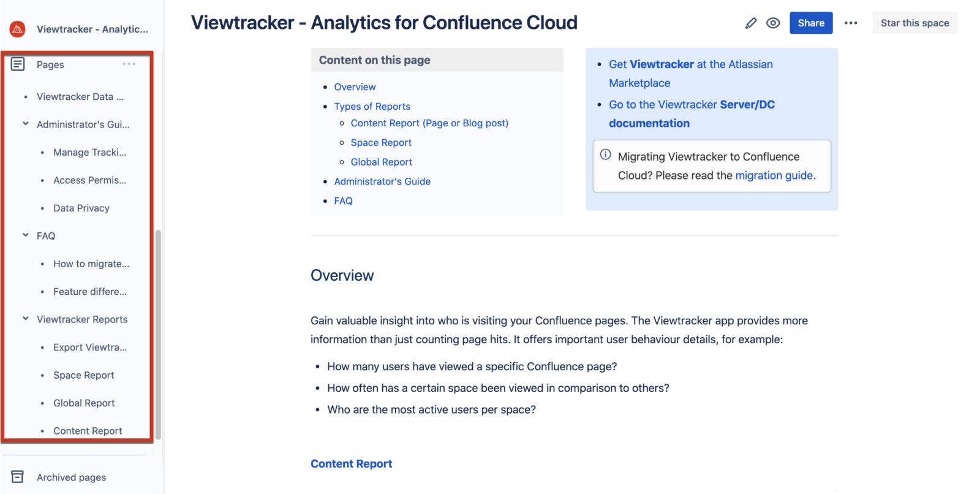Click the Share button

click(811, 23)
